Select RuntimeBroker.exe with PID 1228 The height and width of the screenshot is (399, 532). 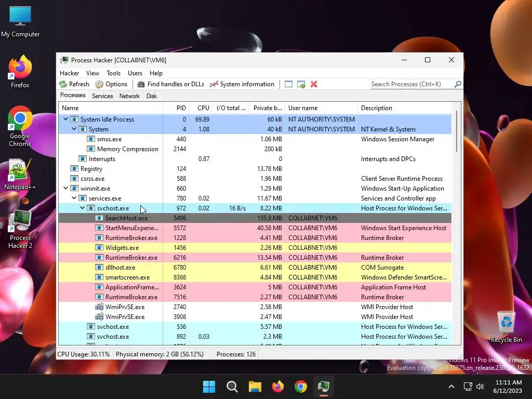point(255,238)
